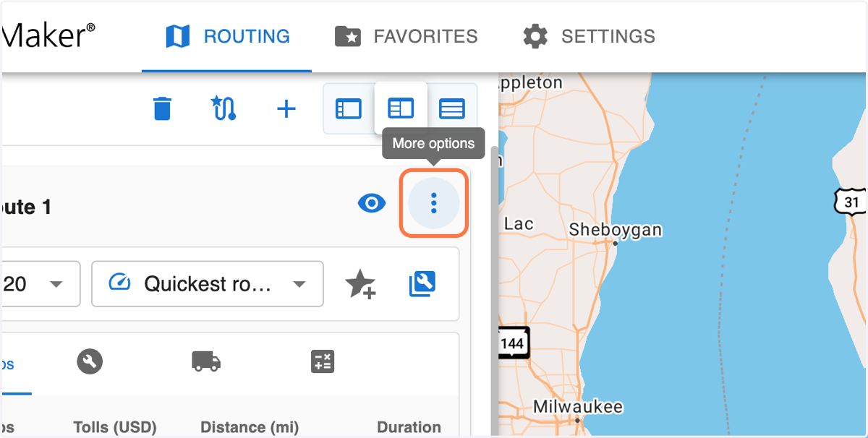Screen dimensions: 868x438
Task: Click the route 144 shield on map
Action: point(513,343)
